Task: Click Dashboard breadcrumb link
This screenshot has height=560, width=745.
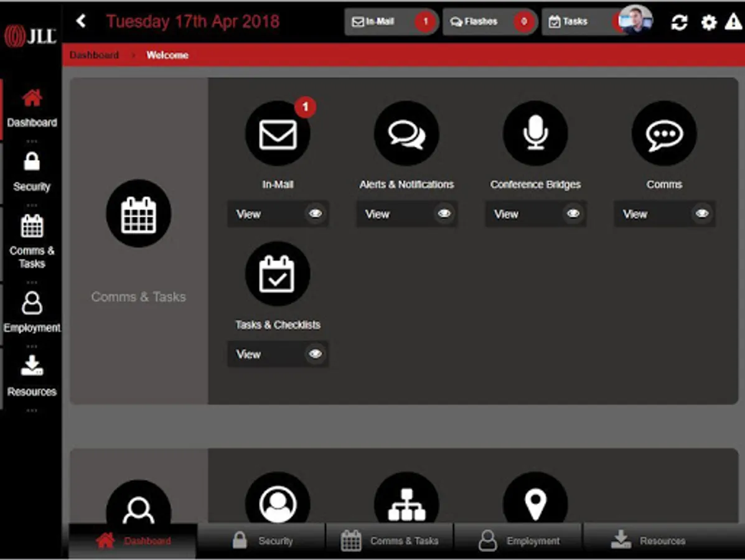Action: [x=94, y=55]
